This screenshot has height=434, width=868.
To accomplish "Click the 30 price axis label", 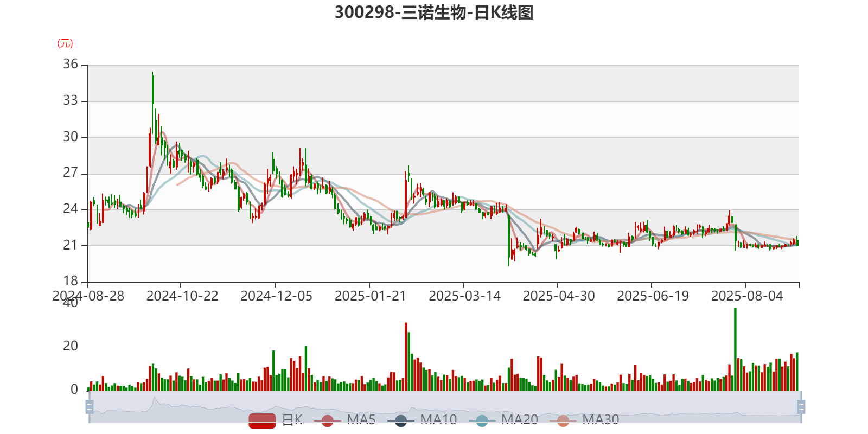I will pyautogui.click(x=71, y=137).
